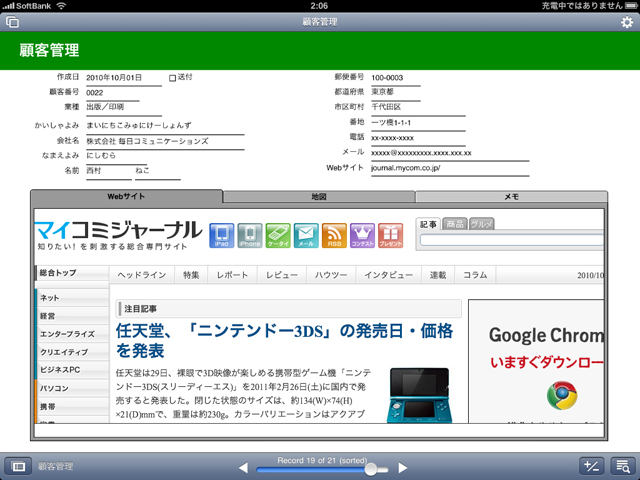The height and width of the screenshot is (480, 640).
Task: Open the ハウツー menu item
Action: coord(331,275)
